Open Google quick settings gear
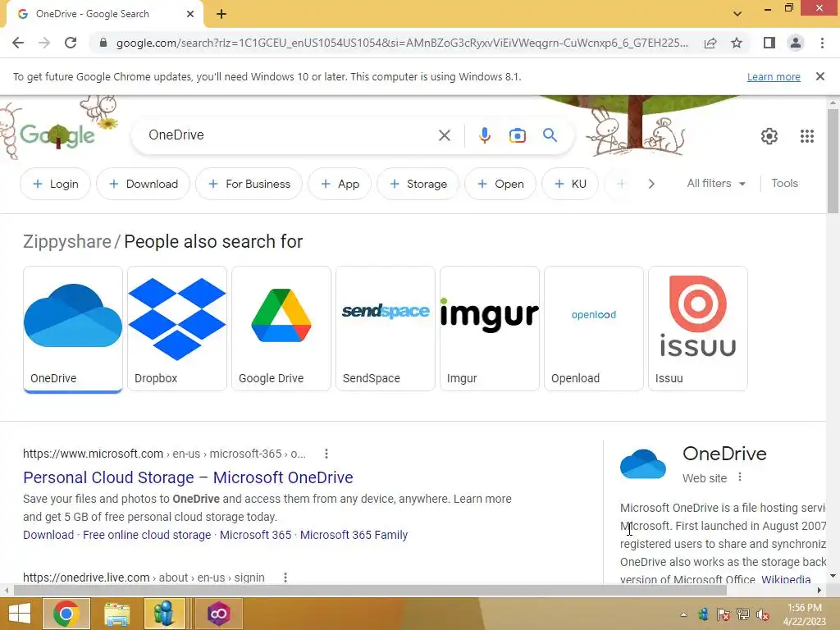The height and width of the screenshot is (630, 840). click(769, 136)
